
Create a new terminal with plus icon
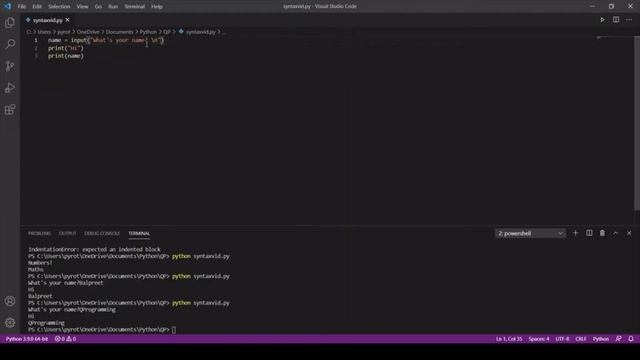pyautogui.click(x=576, y=233)
